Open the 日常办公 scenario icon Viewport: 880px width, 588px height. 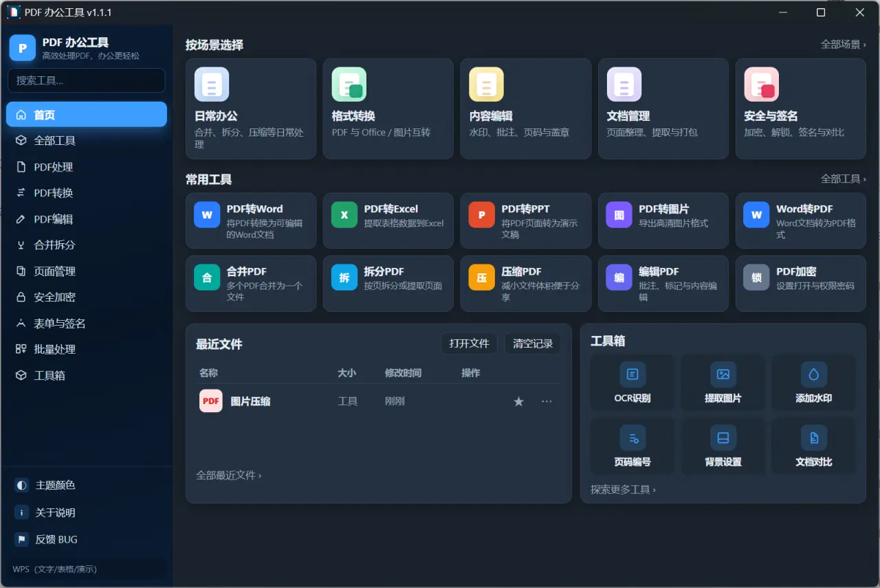[x=212, y=84]
